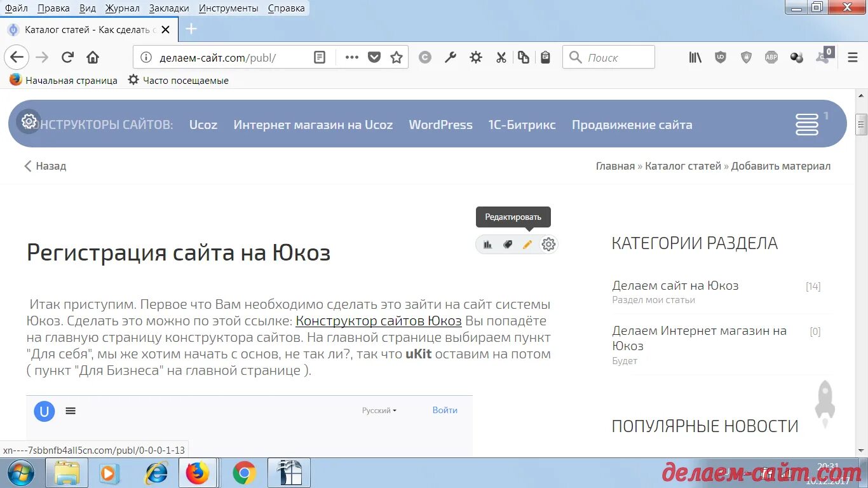Click the Назад back link

pyautogui.click(x=45, y=166)
